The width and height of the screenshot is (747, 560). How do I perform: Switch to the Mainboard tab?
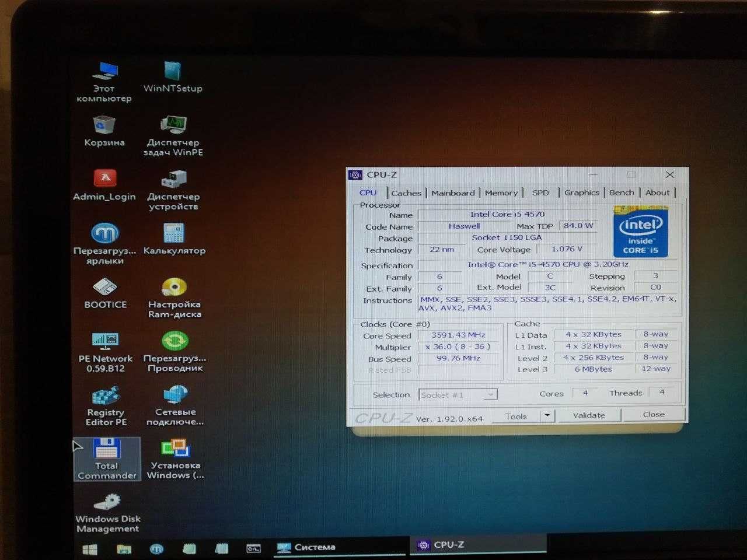click(x=453, y=193)
